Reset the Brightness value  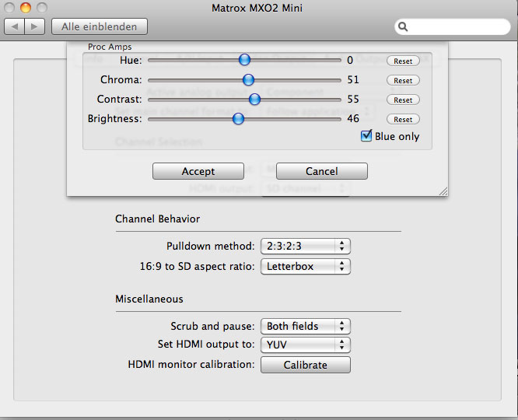pos(403,120)
